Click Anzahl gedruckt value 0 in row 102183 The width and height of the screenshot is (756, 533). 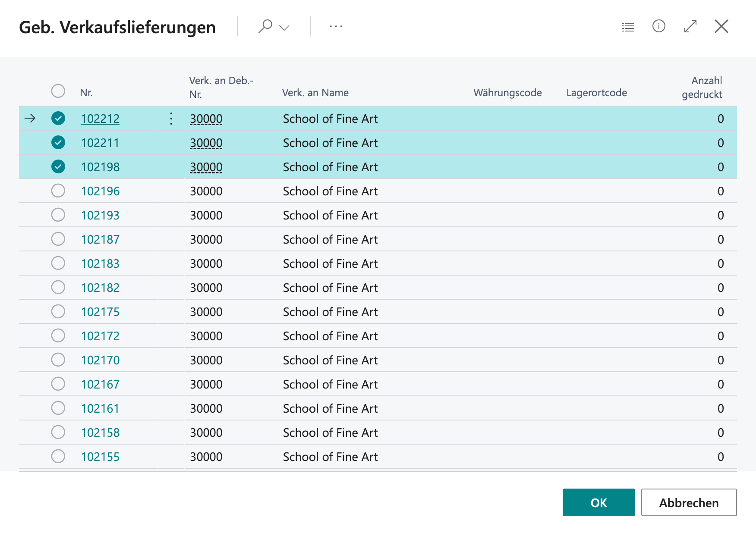click(721, 263)
